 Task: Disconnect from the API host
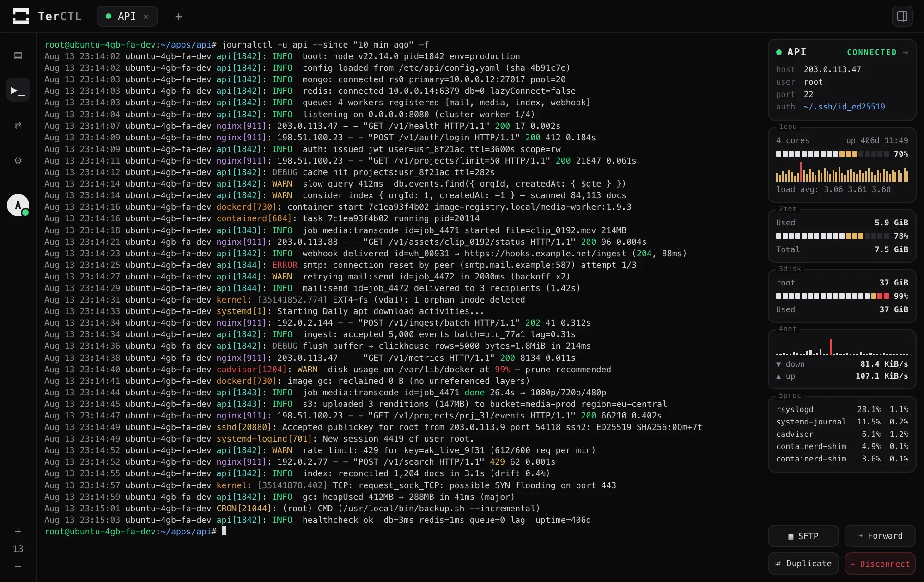point(880,564)
